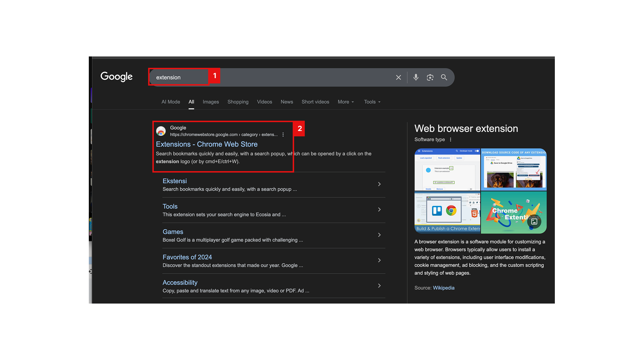Switch to Short videos tab

(x=315, y=102)
